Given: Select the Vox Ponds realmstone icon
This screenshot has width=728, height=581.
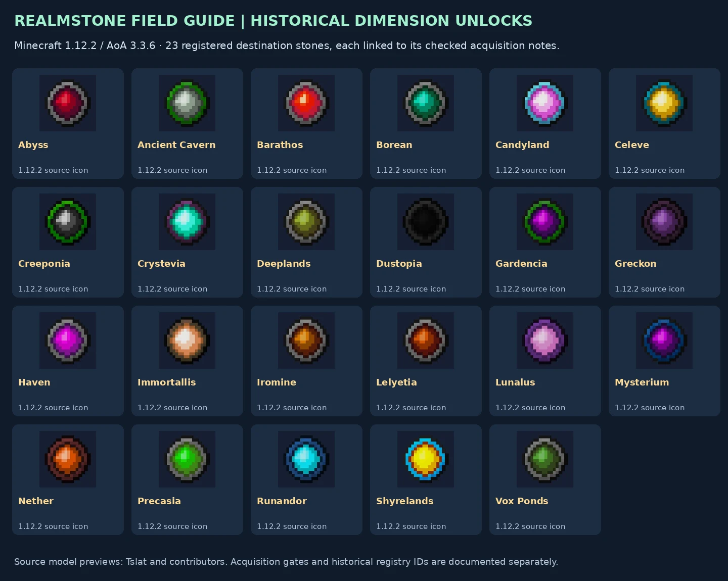Looking at the screenshot, I should point(545,459).
